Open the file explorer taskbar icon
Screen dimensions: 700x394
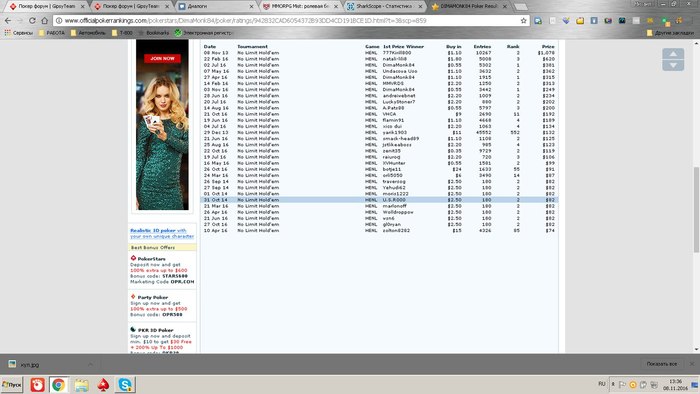point(81,385)
